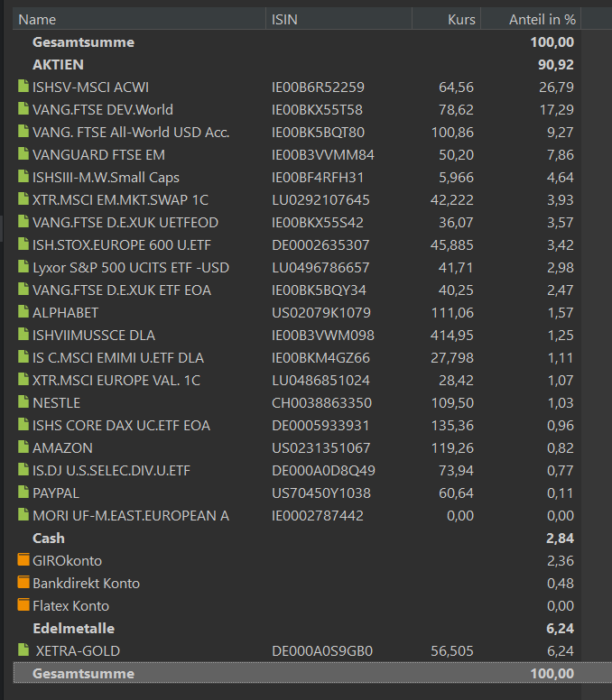
Task: Click the orange account icon beside GIROkonto
Action: click(x=23, y=560)
